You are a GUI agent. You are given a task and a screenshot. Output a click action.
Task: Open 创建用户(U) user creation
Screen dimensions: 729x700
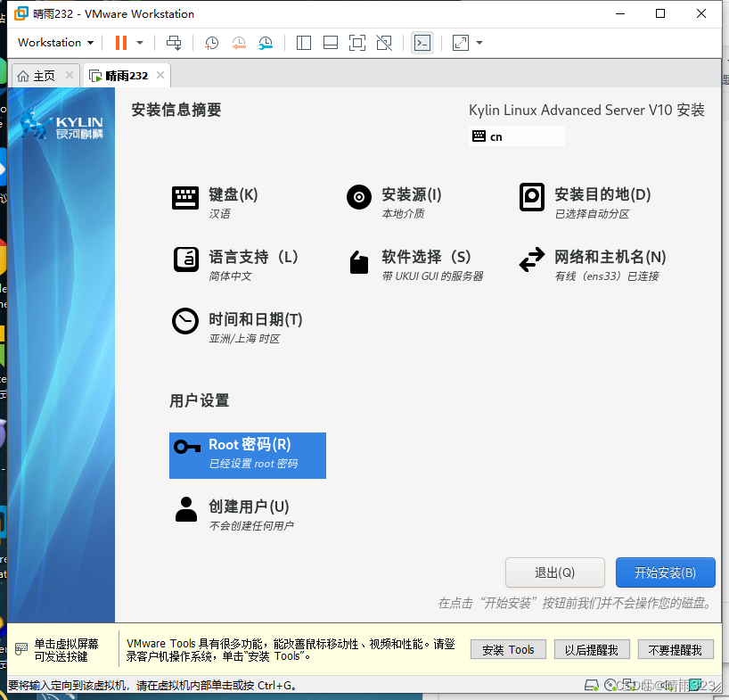pos(233,514)
